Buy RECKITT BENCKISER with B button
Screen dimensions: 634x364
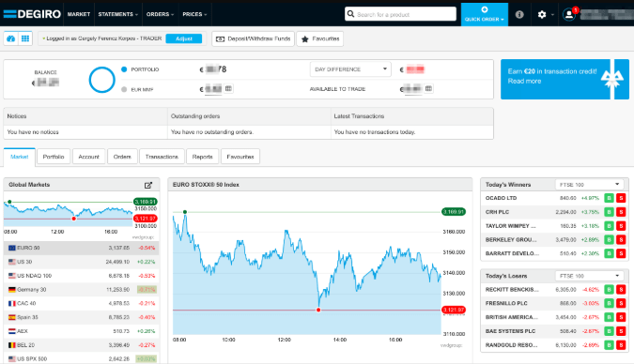[x=609, y=289]
